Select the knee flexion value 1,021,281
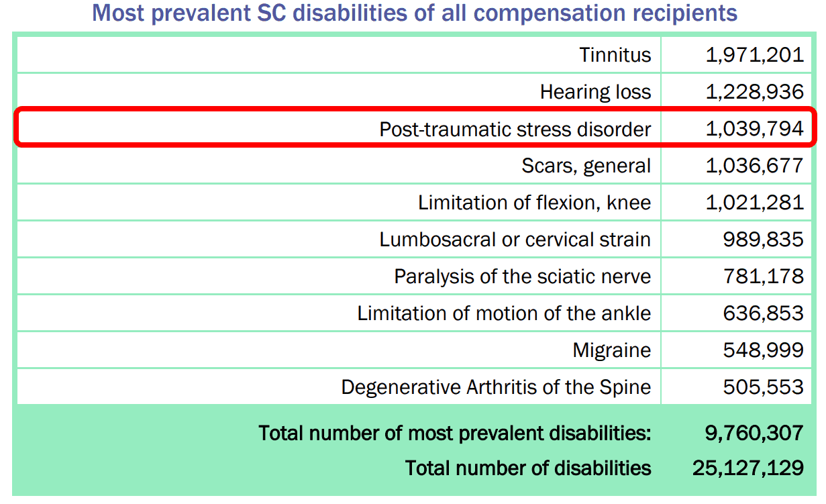This screenshot has width=826, height=504. pos(754,203)
